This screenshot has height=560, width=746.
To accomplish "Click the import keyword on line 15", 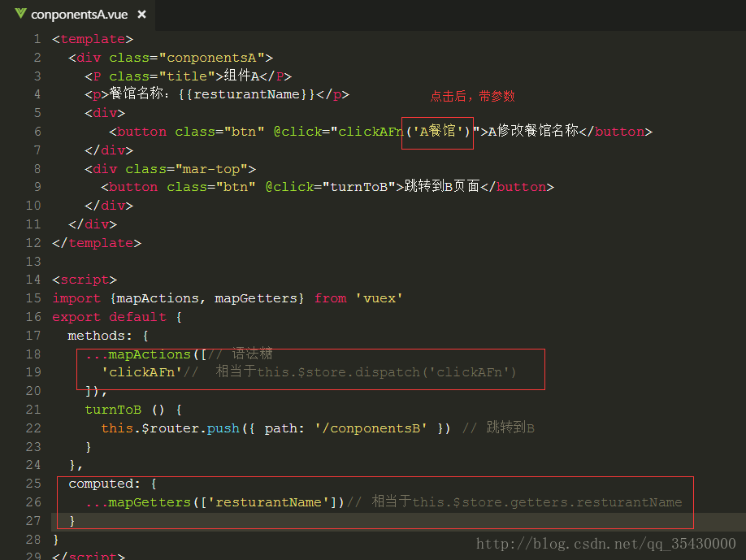I will point(76,298).
